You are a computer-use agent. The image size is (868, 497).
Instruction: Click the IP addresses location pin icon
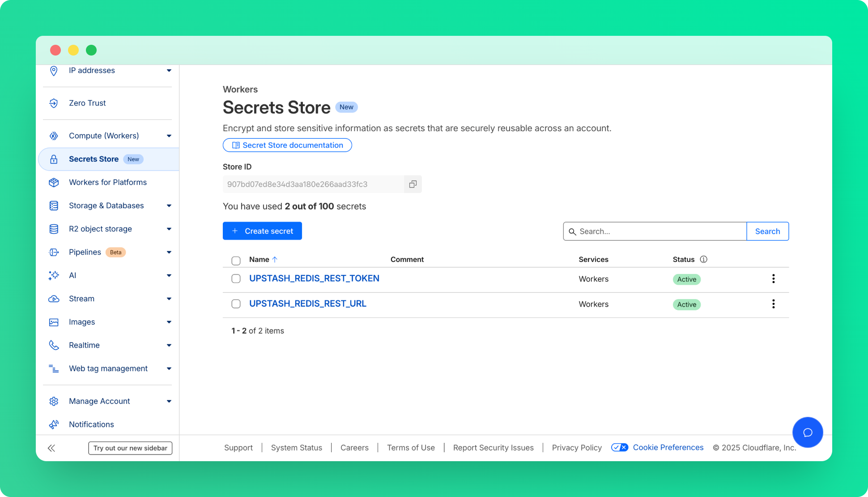(x=54, y=71)
